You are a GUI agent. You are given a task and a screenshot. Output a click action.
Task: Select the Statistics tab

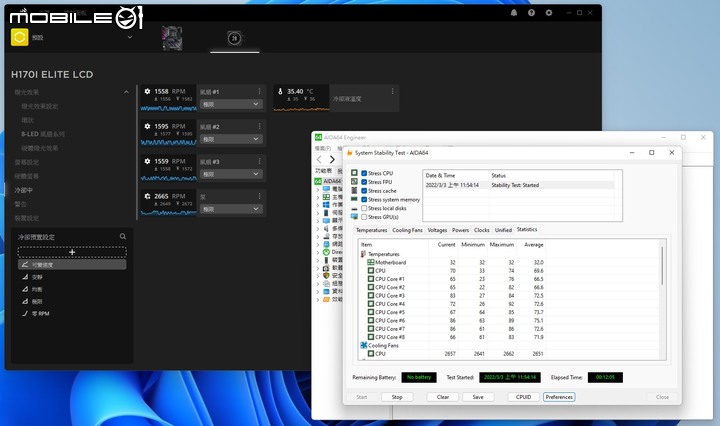point(527,229)
